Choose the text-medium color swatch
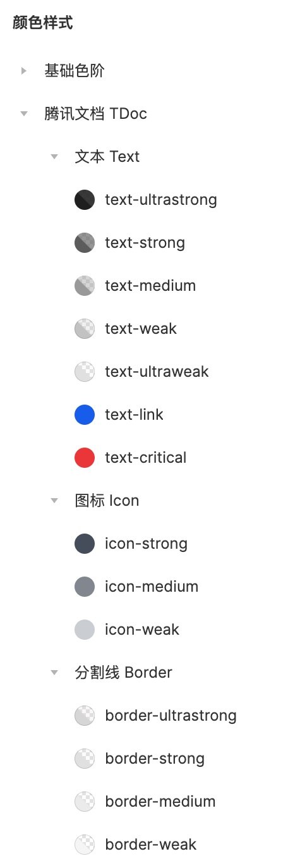The width and height of the screenshot is (288, 868). coord(85,286)
